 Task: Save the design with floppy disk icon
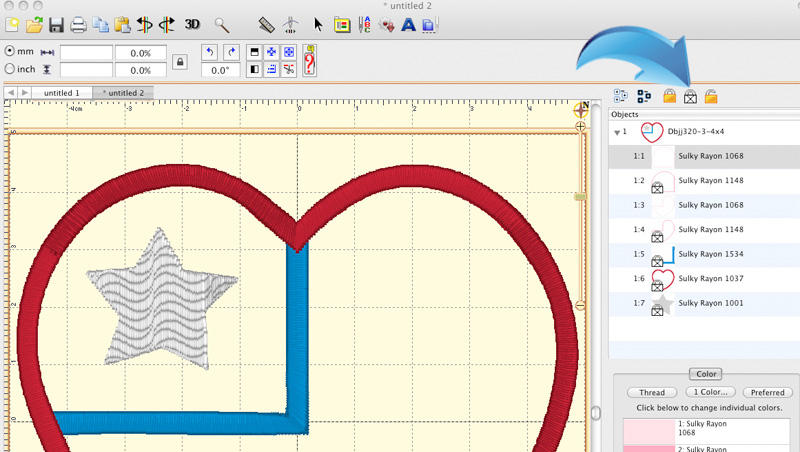[x=56, y=24]
